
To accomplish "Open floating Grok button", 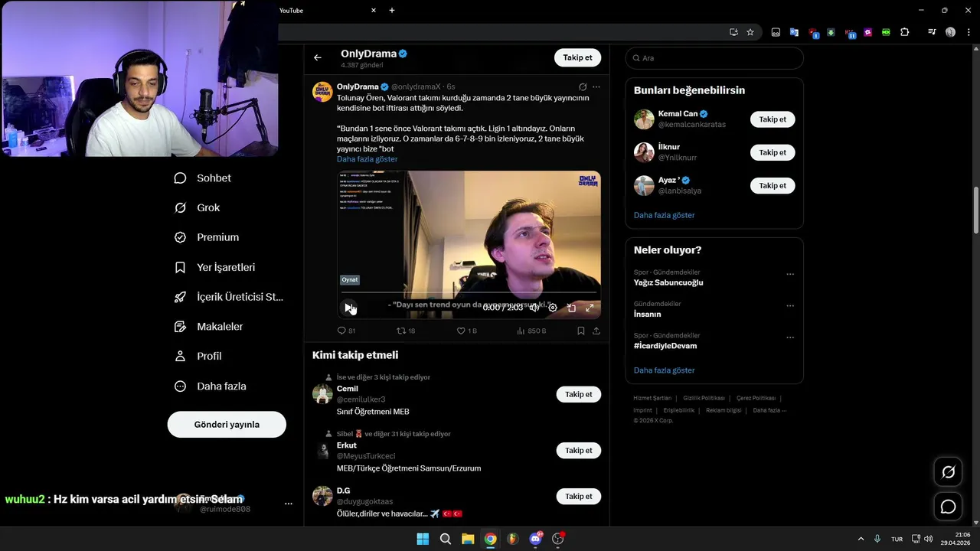I will tap(948, 472).
